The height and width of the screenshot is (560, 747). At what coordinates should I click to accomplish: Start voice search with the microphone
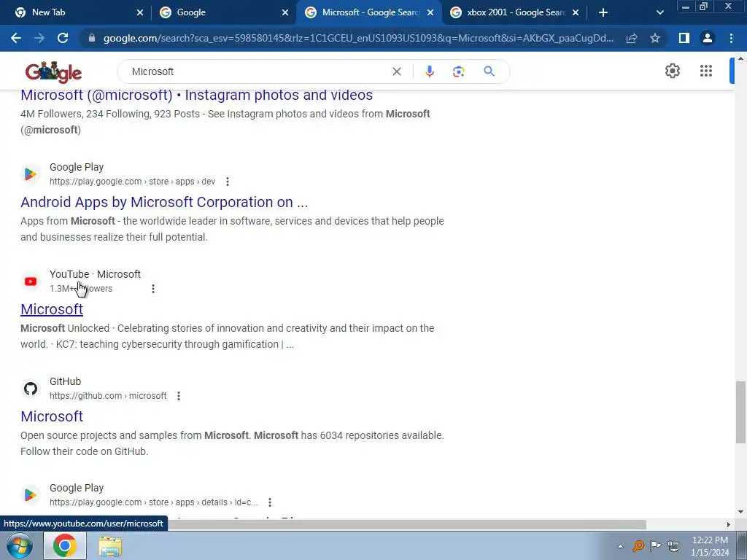tap(429, 71)
